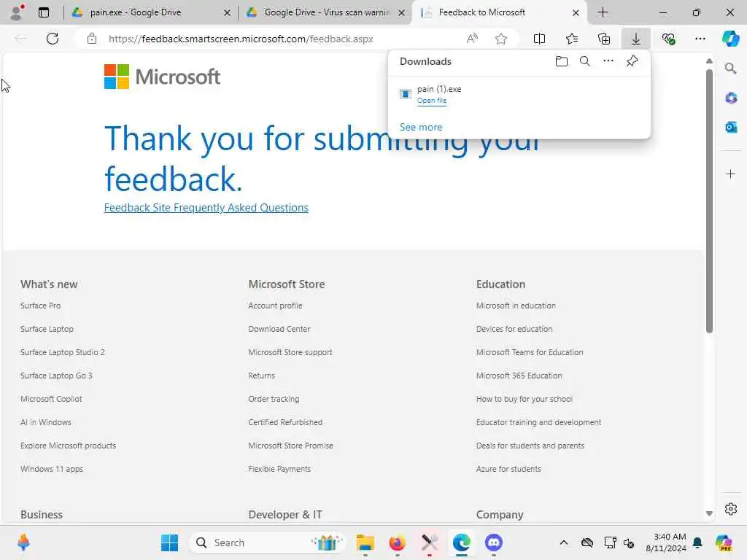The image size is (747, 560).
Task: Open sidebar search icon
Action: [x=731, y=69]
